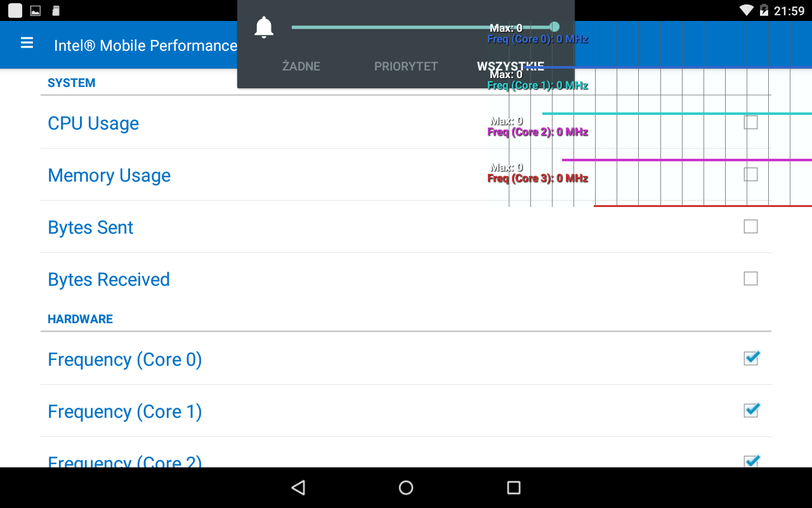Tap the SD card notification icon
This screenshot has width=812, height=508.
point(56,11)
